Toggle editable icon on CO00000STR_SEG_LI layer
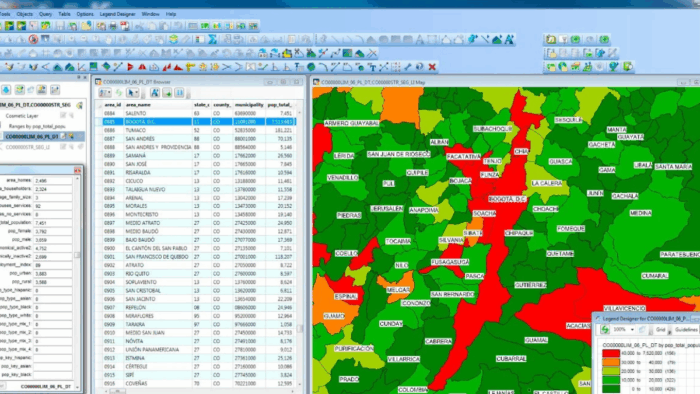This screenshot has height=394, width=700. [63, 147]
